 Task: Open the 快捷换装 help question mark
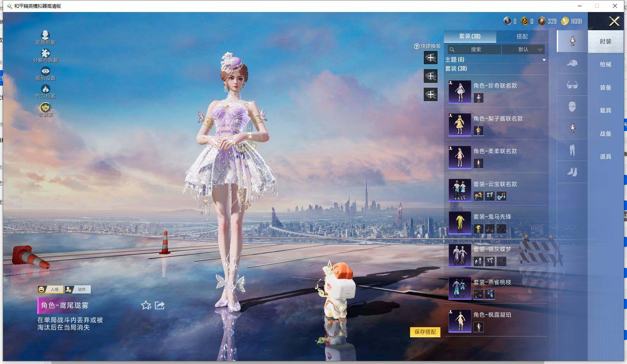coord(417,46)
